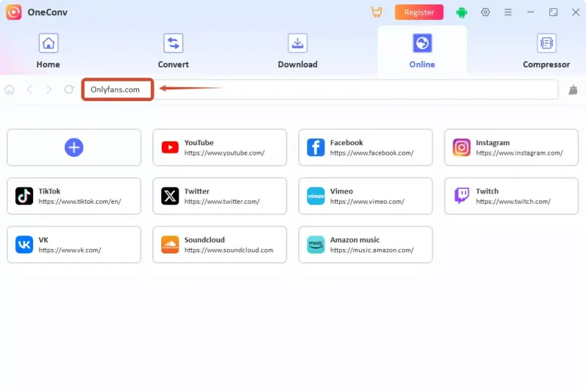Switch to the Compressor tab
Screen dimensions: 586x392
(546, 51)
